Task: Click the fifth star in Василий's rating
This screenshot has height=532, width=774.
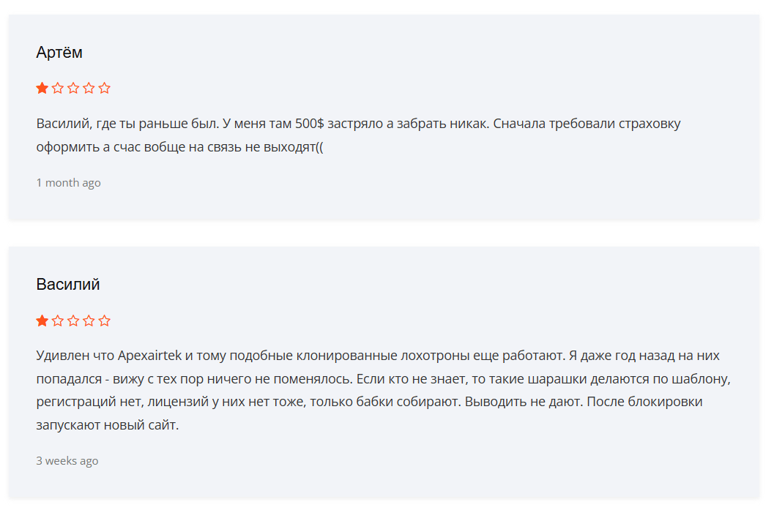Action: 105,321
